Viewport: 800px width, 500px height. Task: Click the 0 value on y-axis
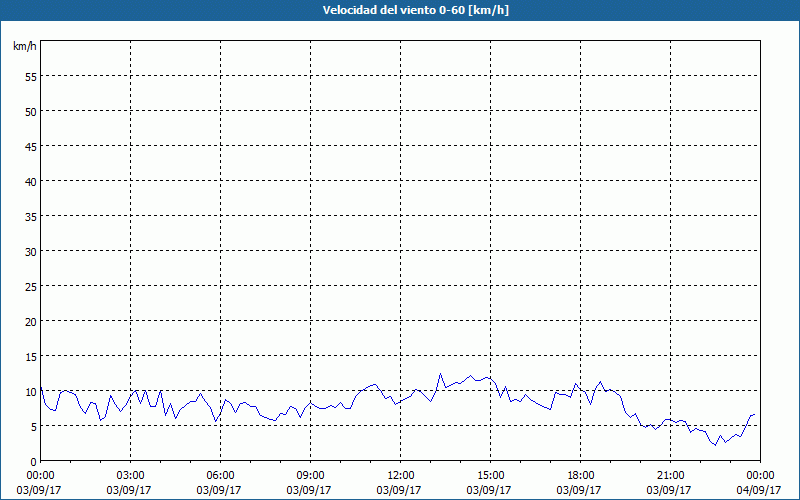(x=34, y=462)
